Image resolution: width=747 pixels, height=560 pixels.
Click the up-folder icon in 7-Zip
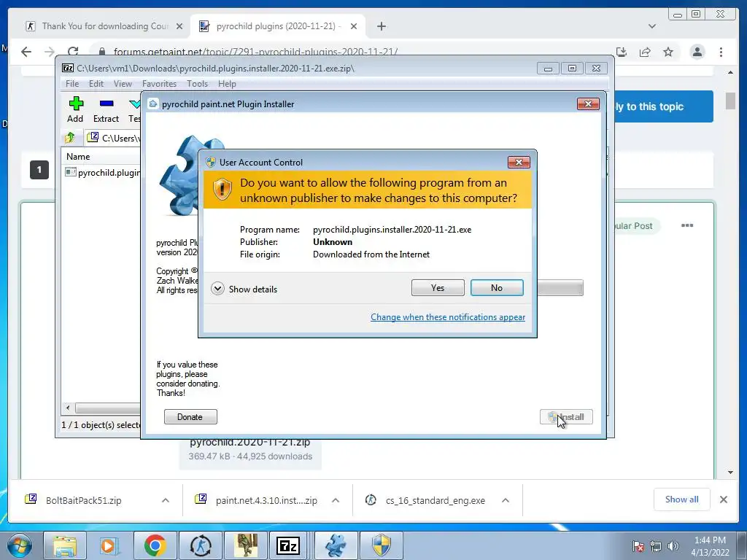(x=70, y=138)
